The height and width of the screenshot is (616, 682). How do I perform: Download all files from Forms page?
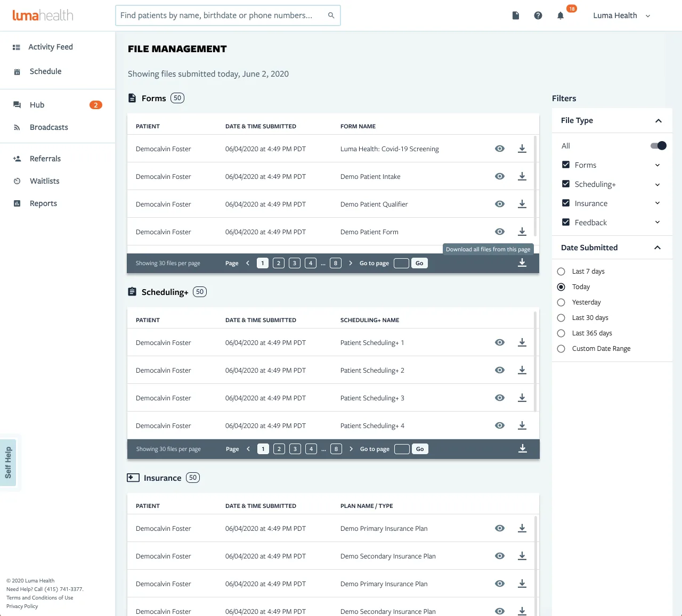click(522, 262)
